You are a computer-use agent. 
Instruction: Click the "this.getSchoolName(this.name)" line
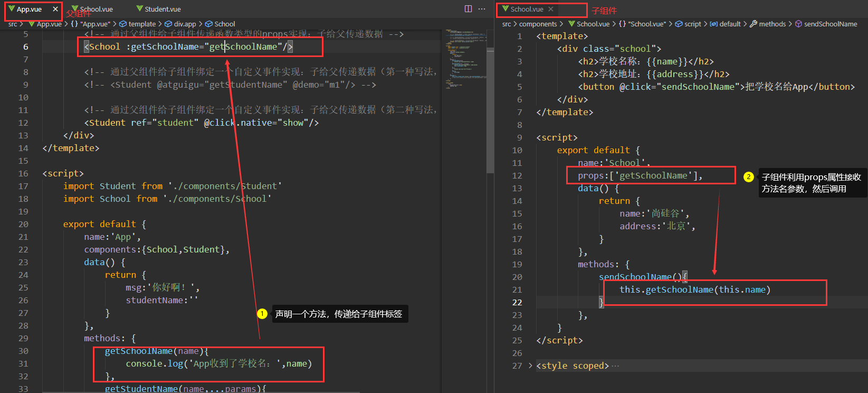695,289
